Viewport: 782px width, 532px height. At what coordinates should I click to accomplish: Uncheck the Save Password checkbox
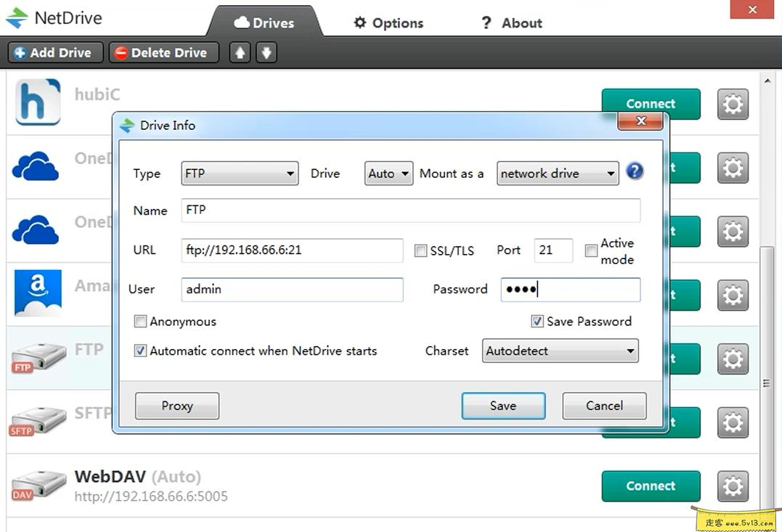[x=537, y=322]
